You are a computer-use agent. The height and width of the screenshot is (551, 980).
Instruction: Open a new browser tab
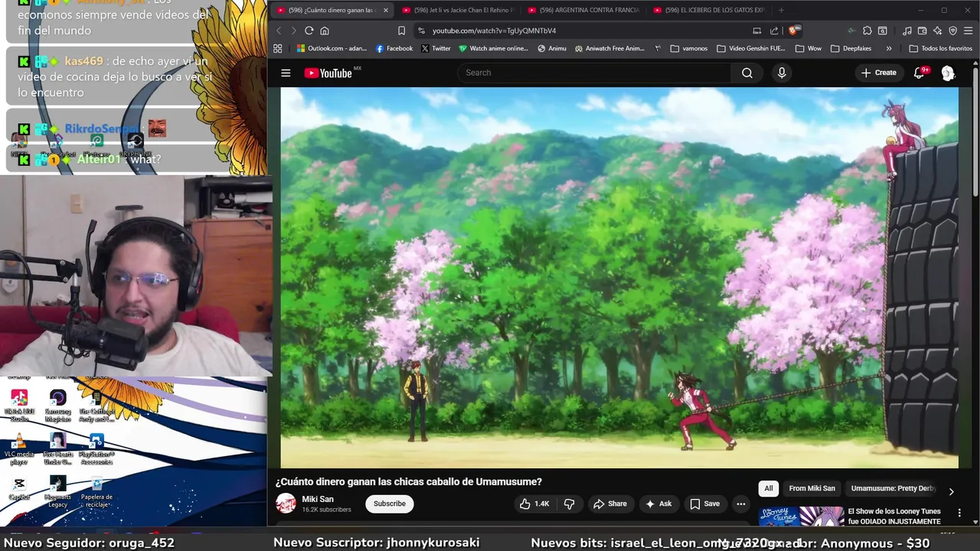point(781,10)
